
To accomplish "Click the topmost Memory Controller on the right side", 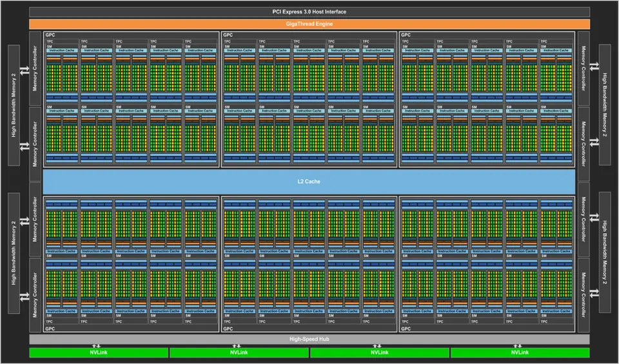I will pyautogui.click(x=584, y=69).
